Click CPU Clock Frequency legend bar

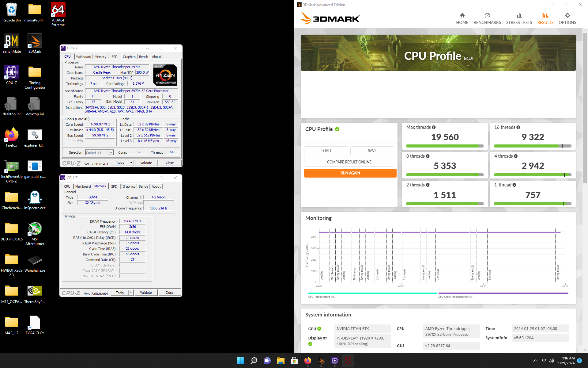pyautogui.click(x=503, y=293)
